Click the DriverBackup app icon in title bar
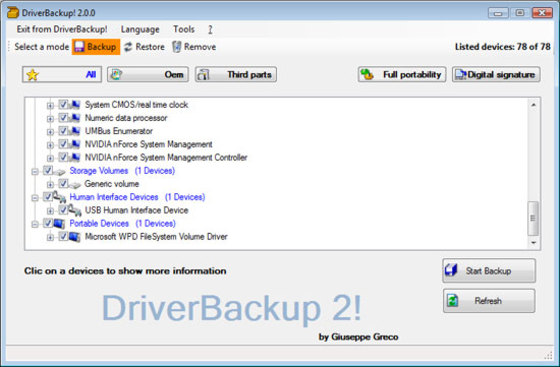 13,12
